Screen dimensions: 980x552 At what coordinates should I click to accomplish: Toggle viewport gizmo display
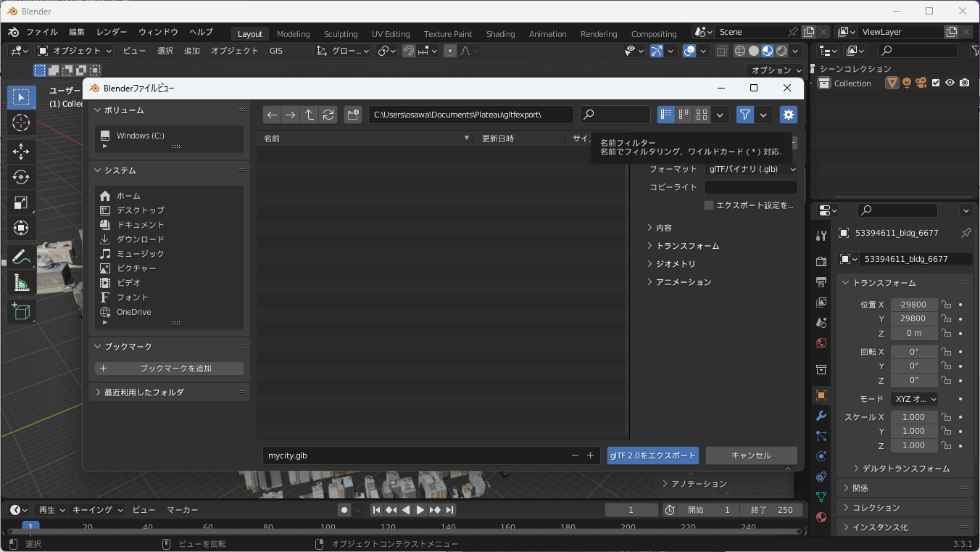point(656,51)
